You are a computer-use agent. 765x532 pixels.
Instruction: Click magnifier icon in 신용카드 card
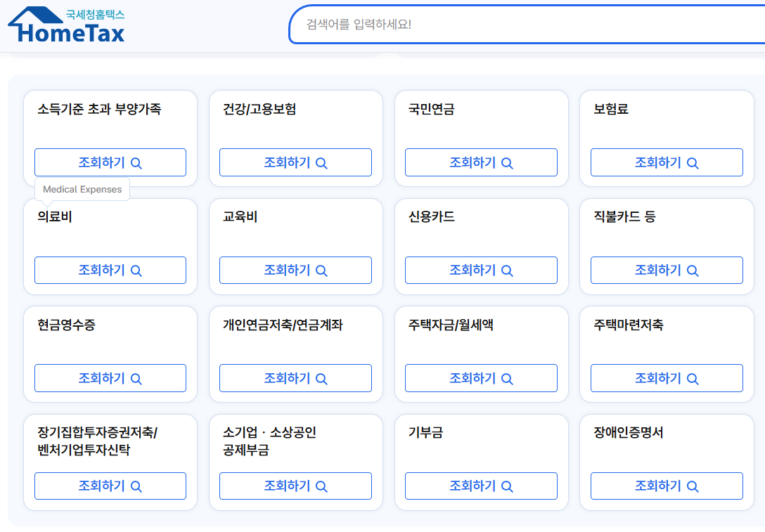coord(508,271)
